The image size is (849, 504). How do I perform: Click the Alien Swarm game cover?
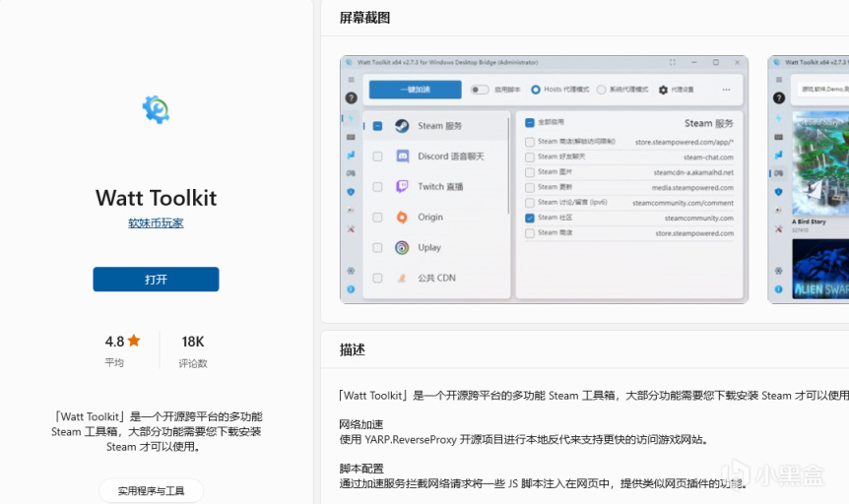(x=820, y=269)
